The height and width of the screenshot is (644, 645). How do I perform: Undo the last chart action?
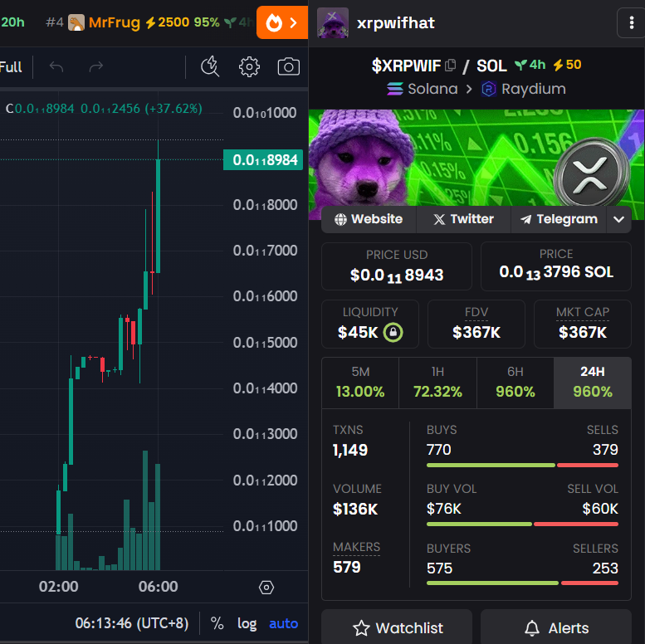tap(56, 66)
